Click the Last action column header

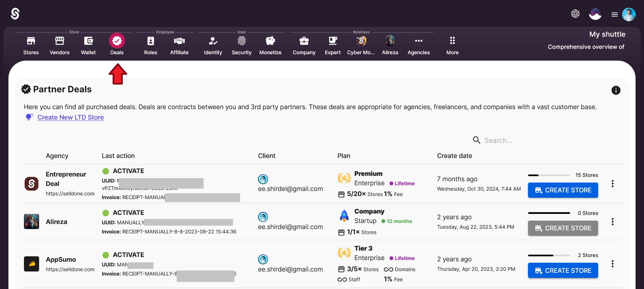coord(118,156)
